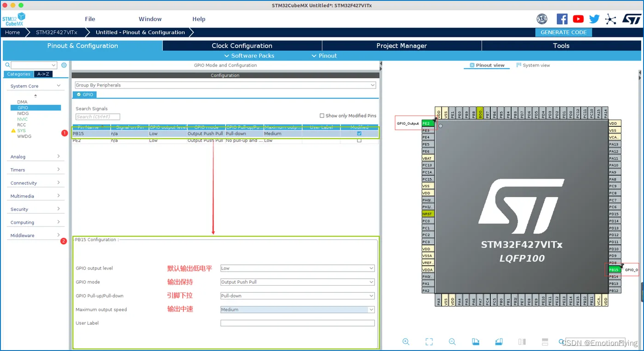Select the PE2 pin on the chip
The width and height of the screenshot is (644, 351).
pos(428,123)
